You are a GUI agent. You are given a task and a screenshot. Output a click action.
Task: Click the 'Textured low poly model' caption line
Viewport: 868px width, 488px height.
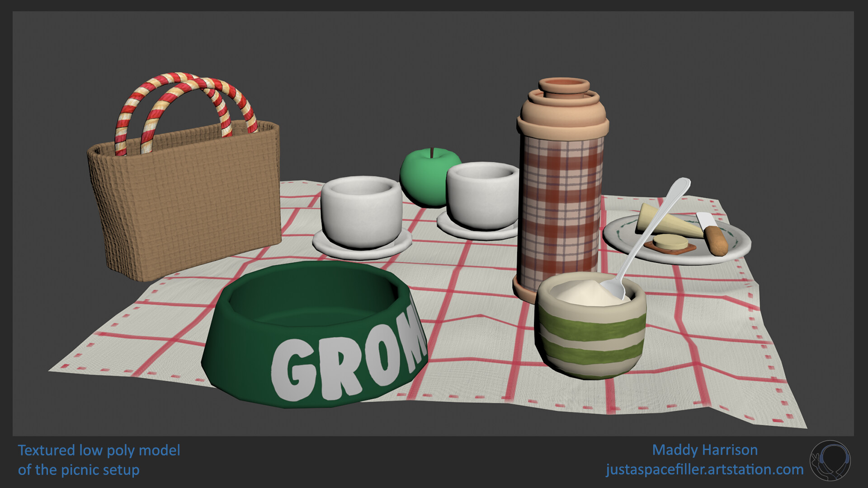tap(99, 450)
